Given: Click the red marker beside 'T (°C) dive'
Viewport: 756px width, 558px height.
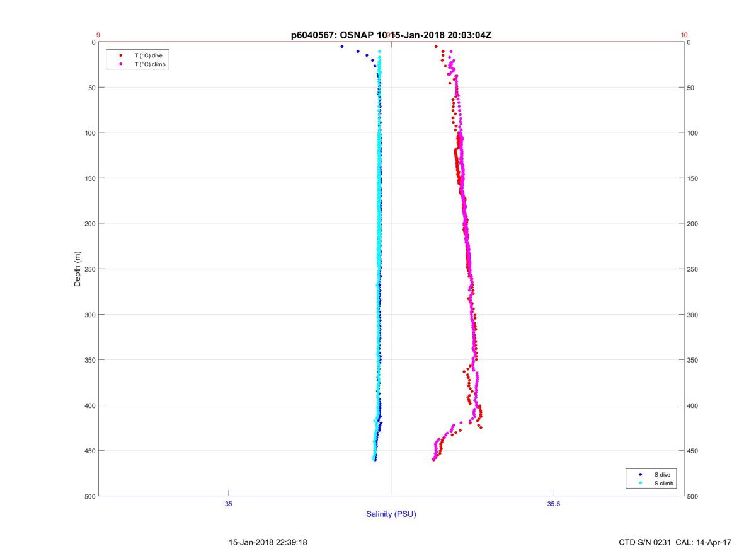Looking at the screenshot, I should point(120,55).
